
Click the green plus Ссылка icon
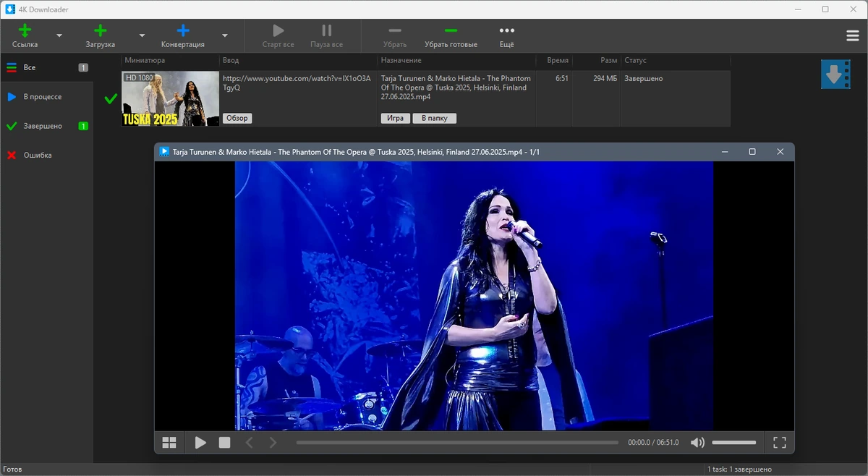(x=25, y=30)
